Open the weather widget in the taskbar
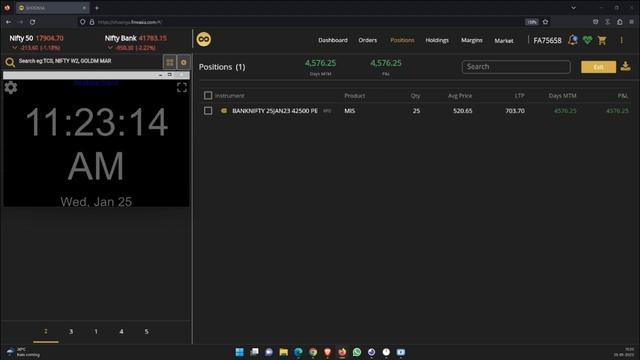Viewport: 640px width, 360px height. coord(23,352)
